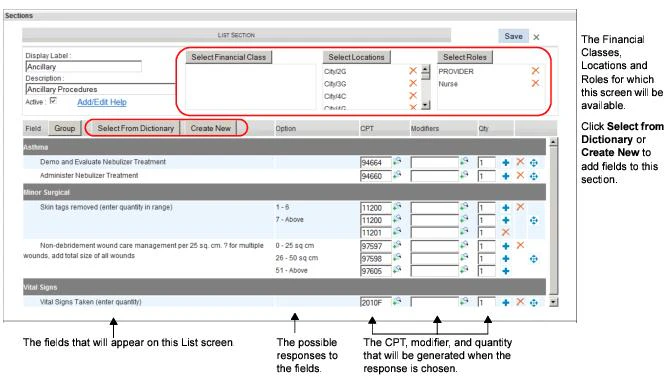Click the CPT field containing 94664
The image size is (671, 382).
coord(376,163)
